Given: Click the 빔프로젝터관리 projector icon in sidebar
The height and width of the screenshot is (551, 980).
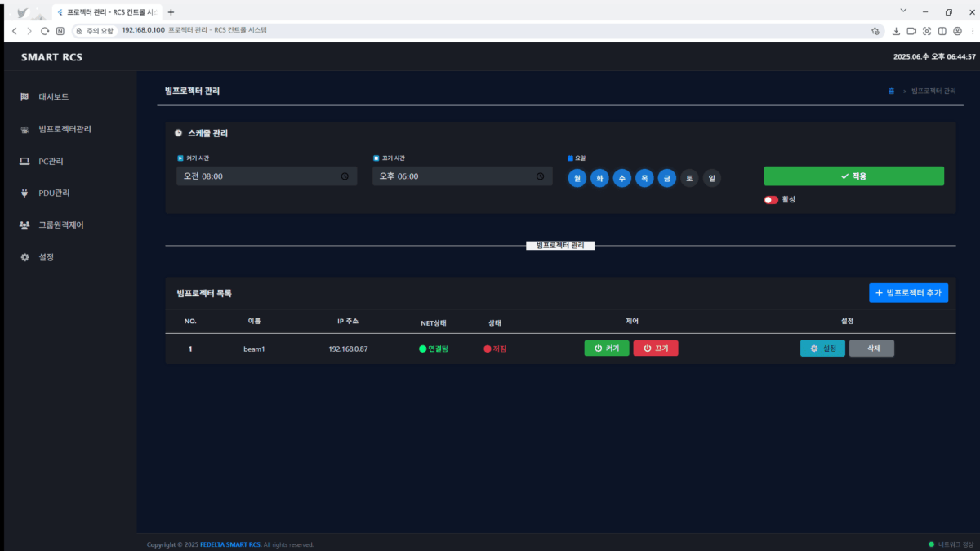Looking at the screenshot, I should 24,130.
